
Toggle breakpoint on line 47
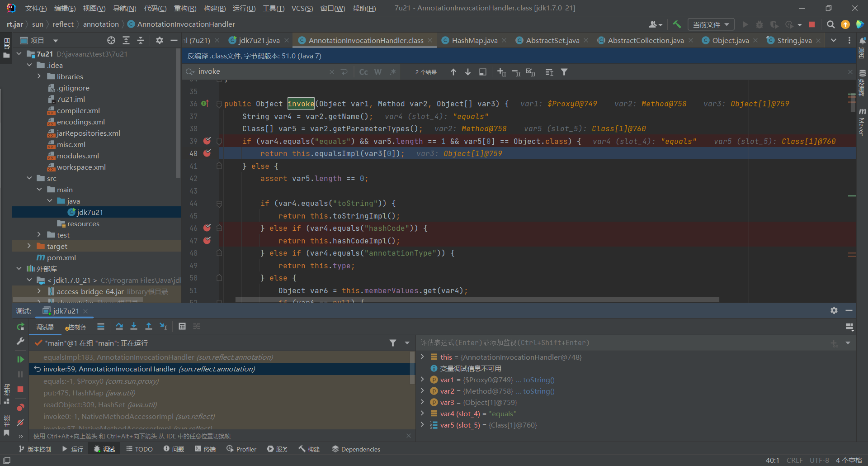point(207,240)
